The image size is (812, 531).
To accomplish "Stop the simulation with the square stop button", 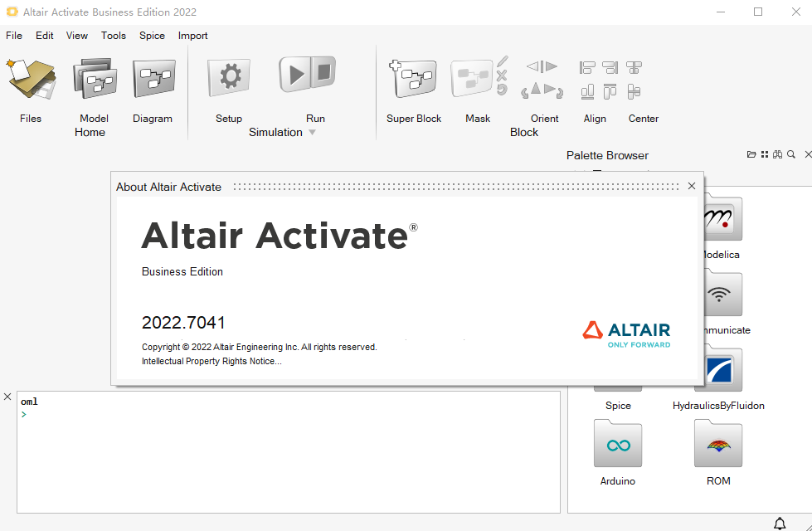I will tap(323, 72).
